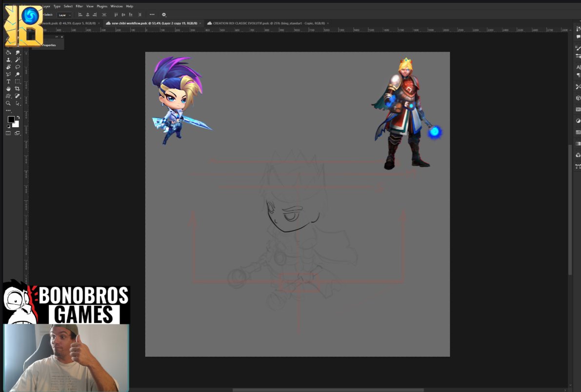Open the Swatches grid panel icon

[578, 132]
